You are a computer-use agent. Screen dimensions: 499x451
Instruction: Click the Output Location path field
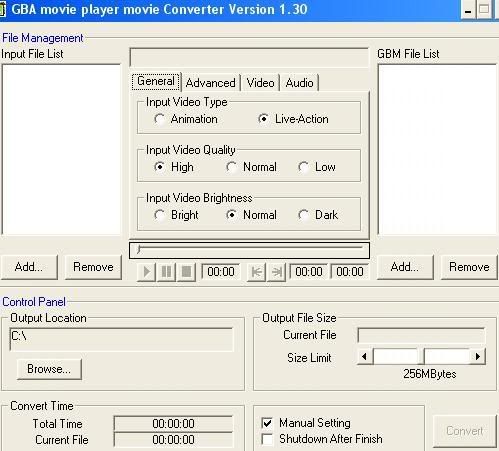click(122, 339)
